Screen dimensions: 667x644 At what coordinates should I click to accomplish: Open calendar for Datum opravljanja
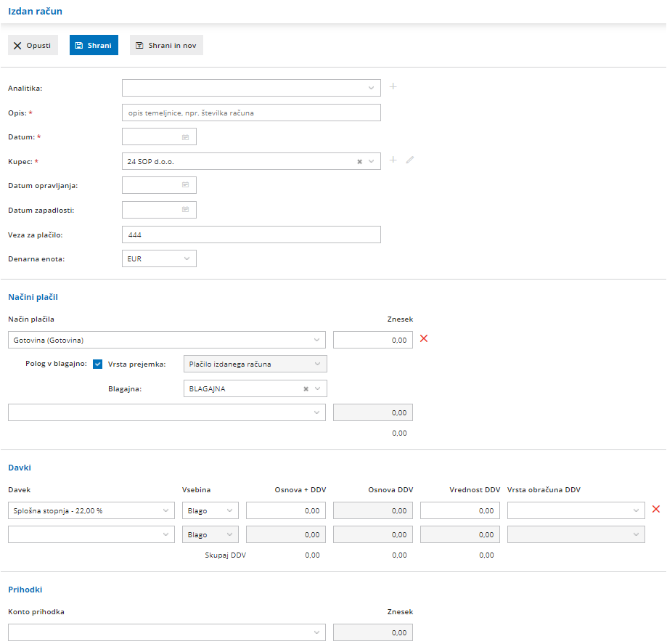coord(186,184)
